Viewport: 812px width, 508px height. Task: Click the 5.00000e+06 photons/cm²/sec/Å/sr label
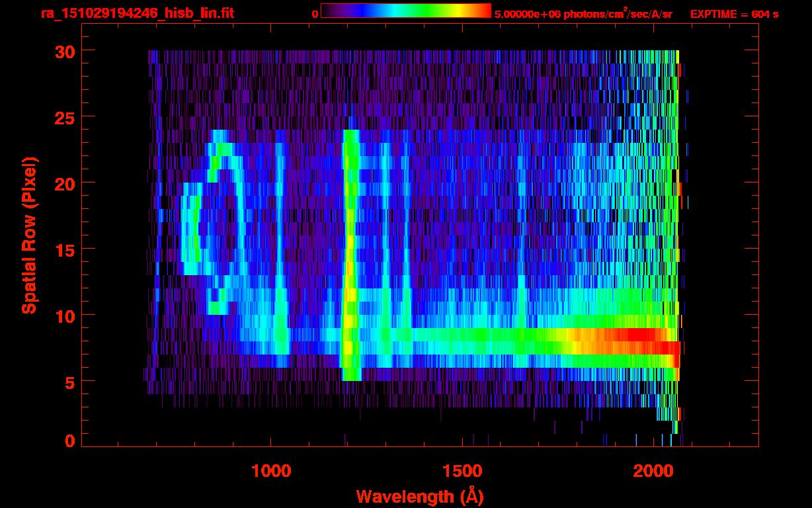[x=583, y=14]
